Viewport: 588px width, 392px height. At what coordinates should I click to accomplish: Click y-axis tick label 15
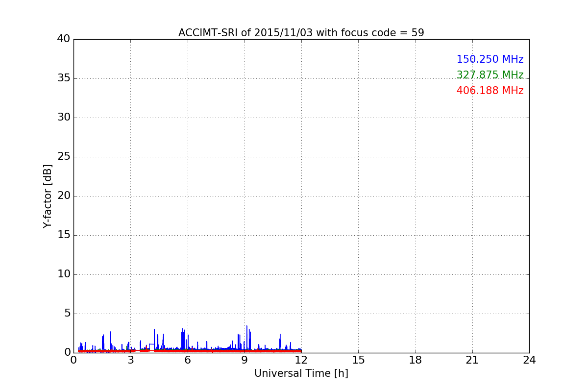(x=64, y=235)
